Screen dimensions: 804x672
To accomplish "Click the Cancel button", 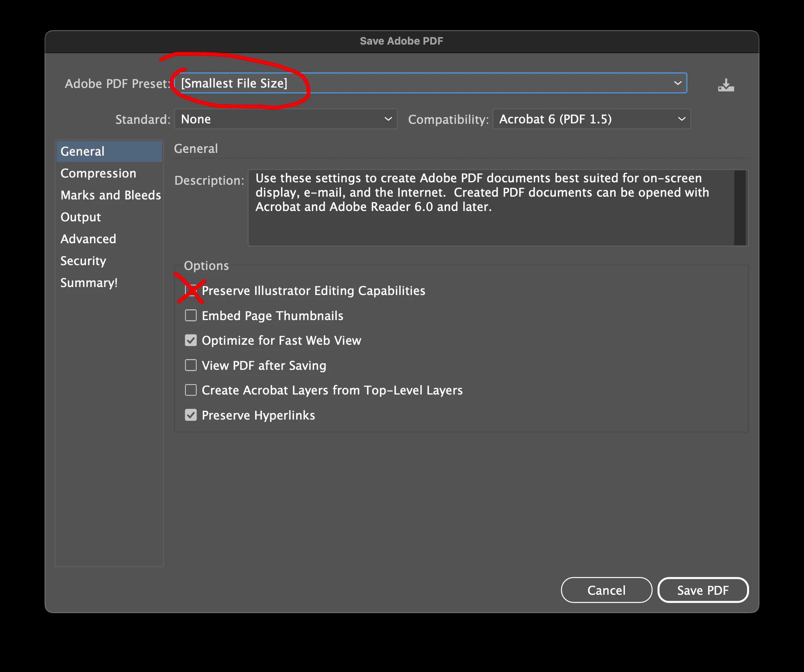I will [606, 590].
